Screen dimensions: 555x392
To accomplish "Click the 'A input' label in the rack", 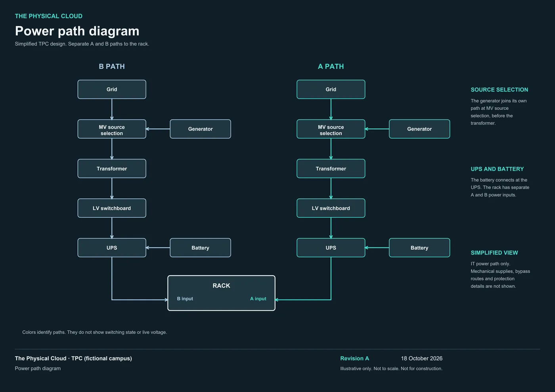I will (x=258, y=299).
